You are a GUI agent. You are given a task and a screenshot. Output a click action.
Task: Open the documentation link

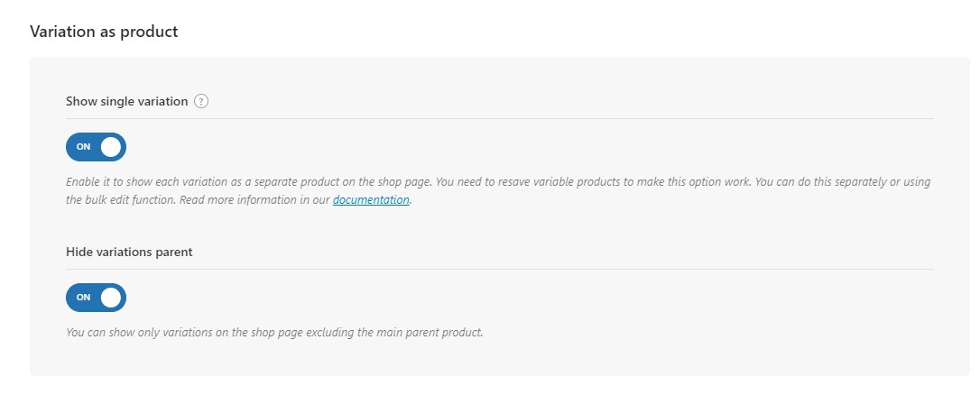(371, 200)
